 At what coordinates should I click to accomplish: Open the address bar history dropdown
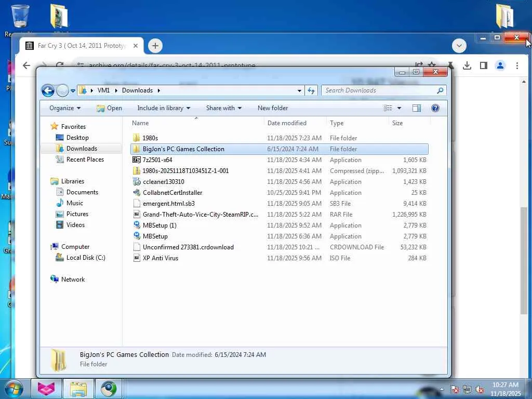pos(299,90)
